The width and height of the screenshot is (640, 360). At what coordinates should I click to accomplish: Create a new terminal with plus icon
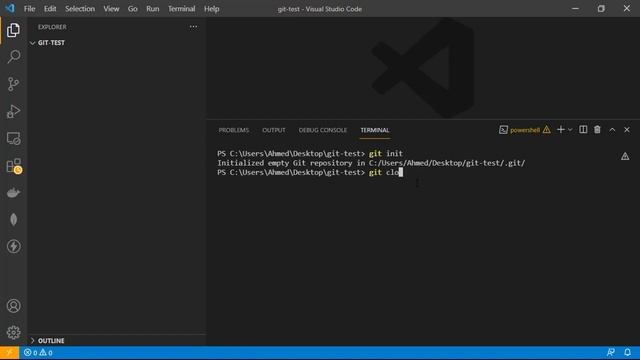coord(560,130)
